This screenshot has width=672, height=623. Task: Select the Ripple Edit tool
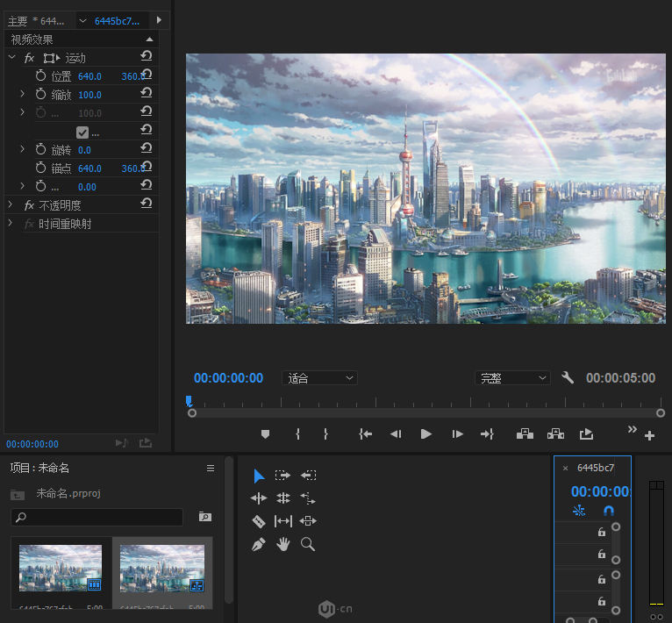tap(259, 498)
